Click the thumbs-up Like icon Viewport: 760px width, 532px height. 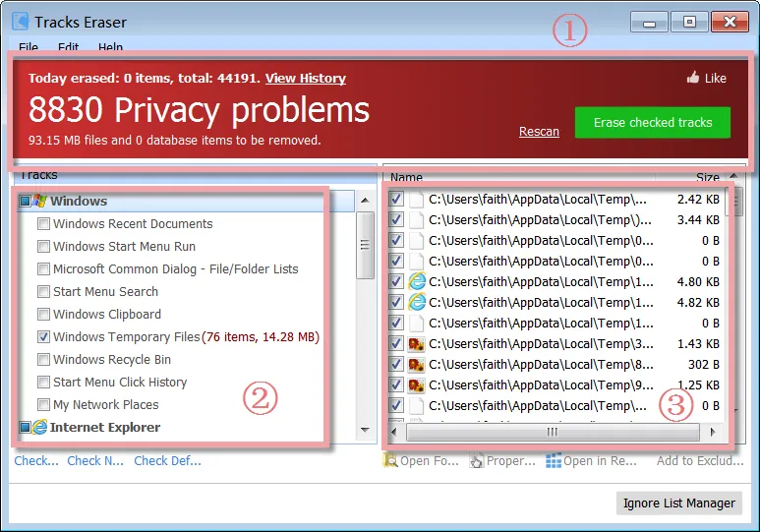click(x=693, y=78)
